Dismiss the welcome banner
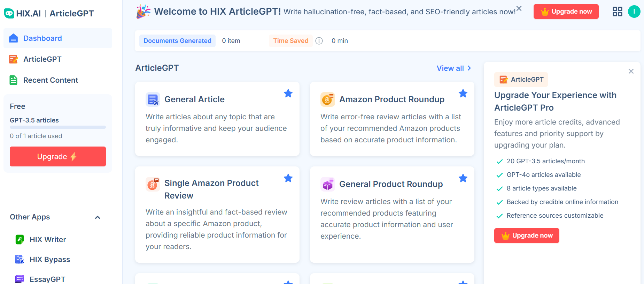 [x=519, y=8]
